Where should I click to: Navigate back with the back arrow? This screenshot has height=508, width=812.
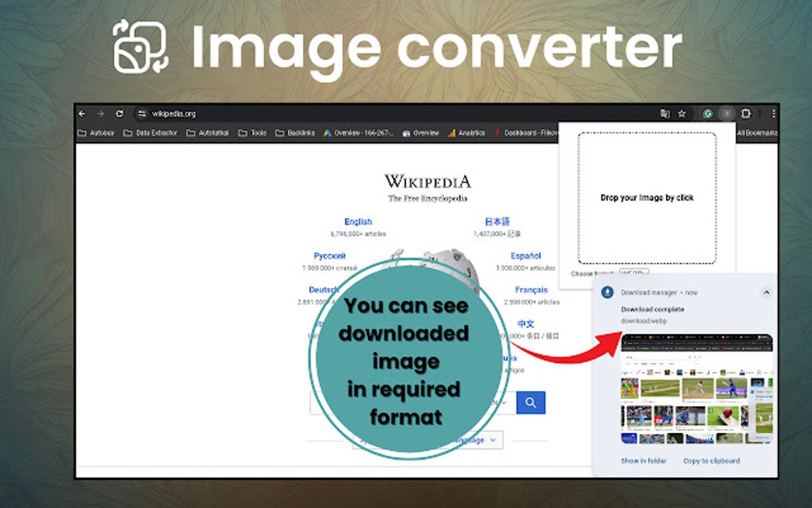(x=82, y=113)
